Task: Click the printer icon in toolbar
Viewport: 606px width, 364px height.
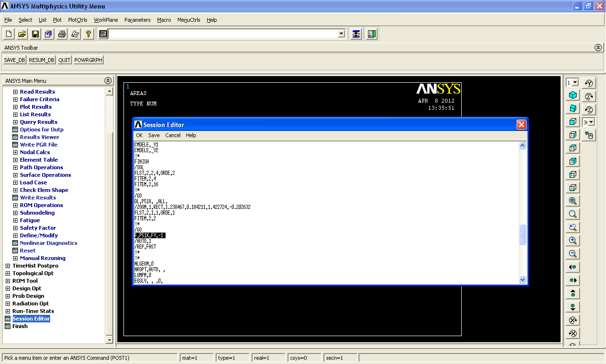Action: 62,34
